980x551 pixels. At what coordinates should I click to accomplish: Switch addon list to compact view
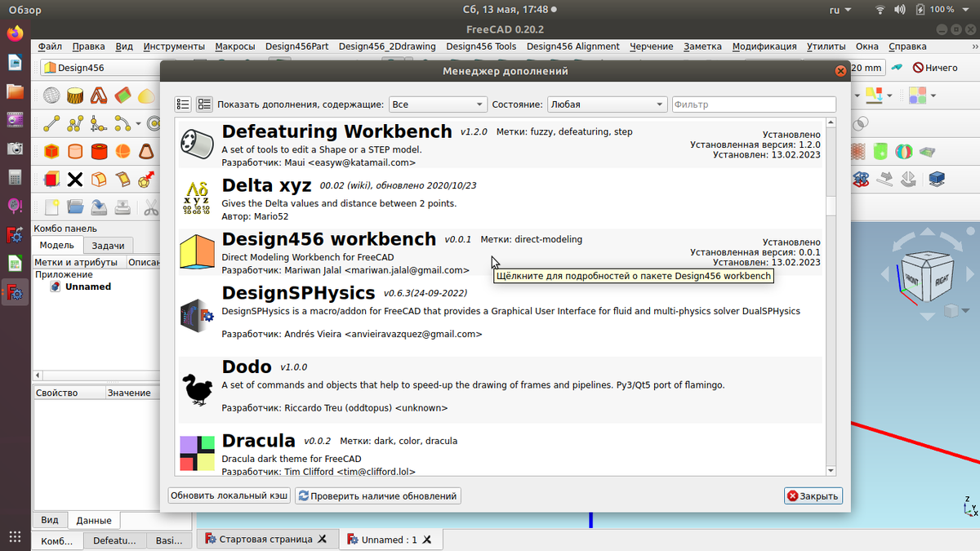[183, 104]
